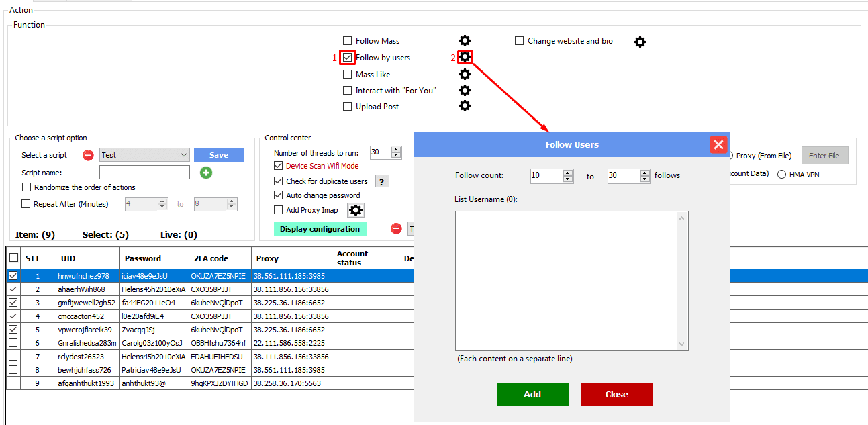Viewport: 868px width, 425px height.
Task: Increase Follow count minimum value stepper
Action: pyautogui.click(x=568, y=173)
